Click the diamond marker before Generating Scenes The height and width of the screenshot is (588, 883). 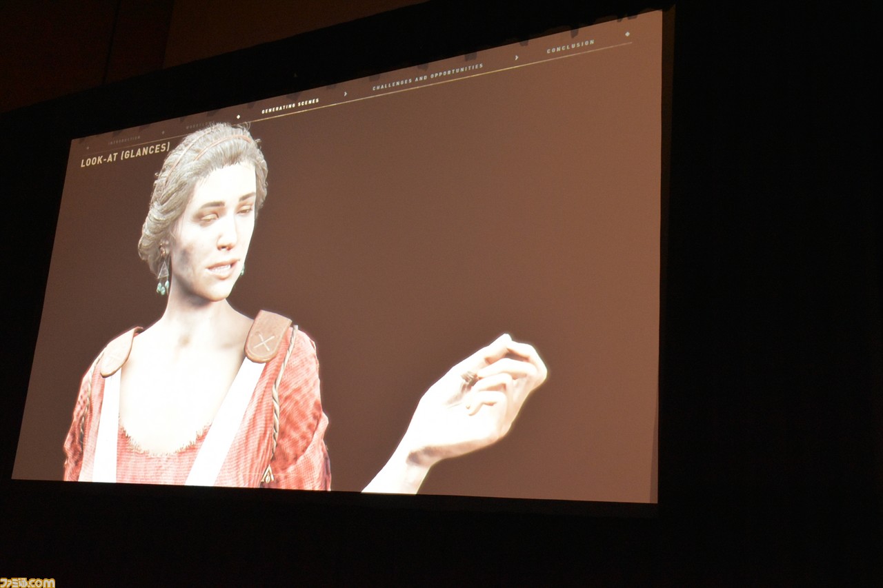(238, 117)
